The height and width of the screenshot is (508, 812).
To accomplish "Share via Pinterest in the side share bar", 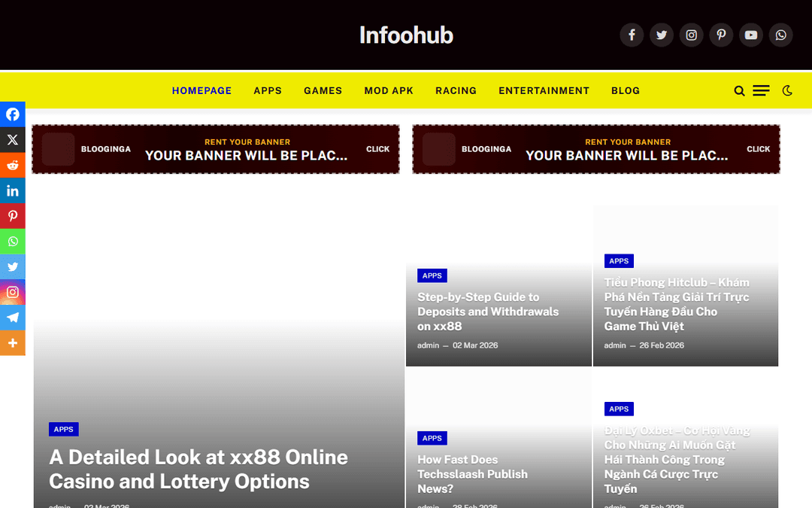I will [x=13, y=216].
